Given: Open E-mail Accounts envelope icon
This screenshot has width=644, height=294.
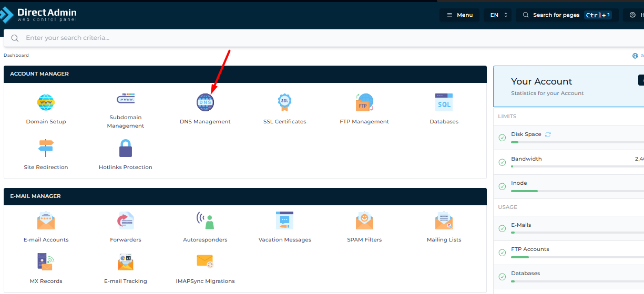Looking at the screenshot, I should (x=46, y=220).
